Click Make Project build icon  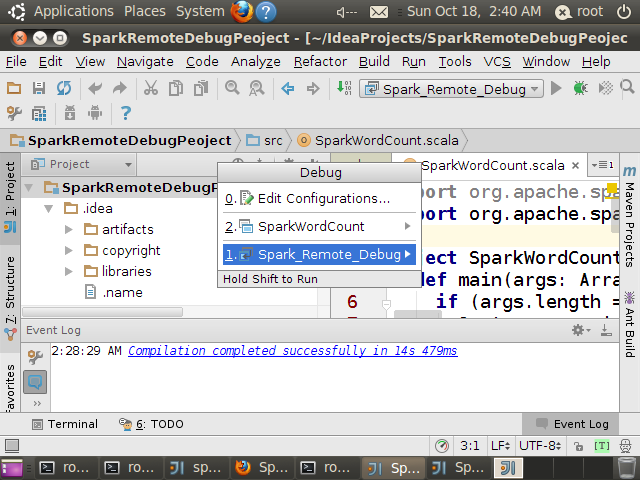(344, 88)
